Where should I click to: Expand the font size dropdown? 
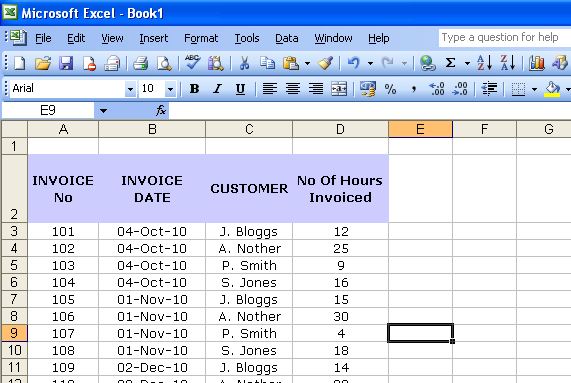170,89
